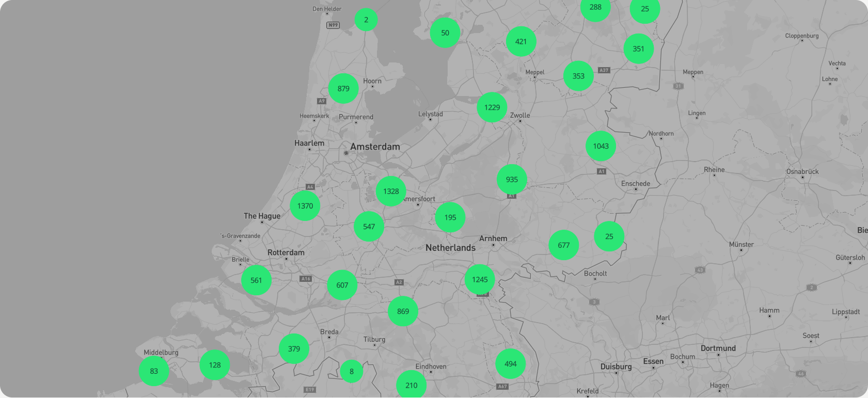Click the 379 cluster near Breda
Viewport: 868px width, 398px height.
coord(294,349)
